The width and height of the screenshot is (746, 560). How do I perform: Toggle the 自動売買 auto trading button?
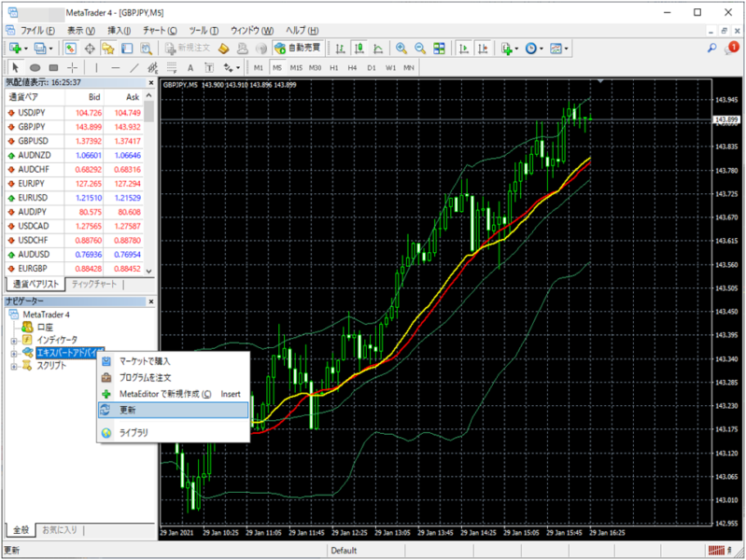pyautogui.click(x=298, y=49)
